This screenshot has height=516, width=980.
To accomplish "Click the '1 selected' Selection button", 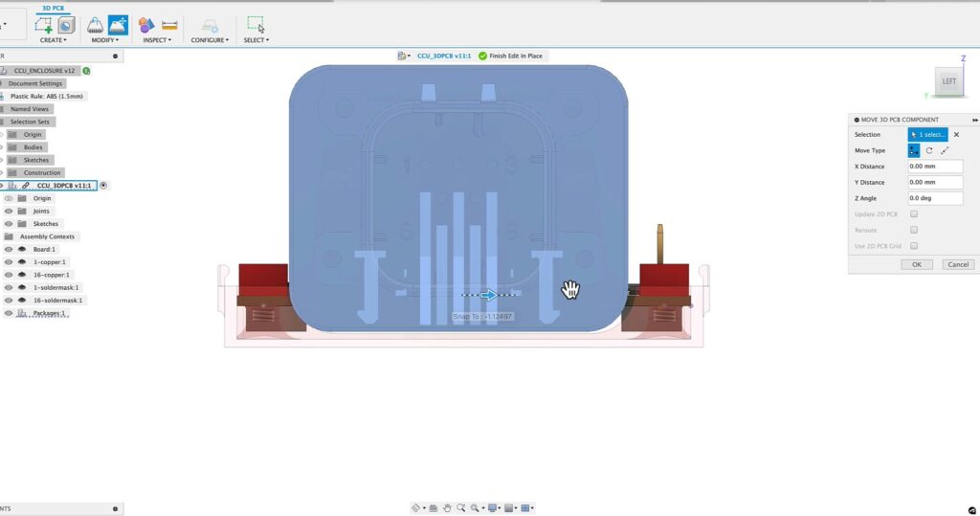I will 927,134.
